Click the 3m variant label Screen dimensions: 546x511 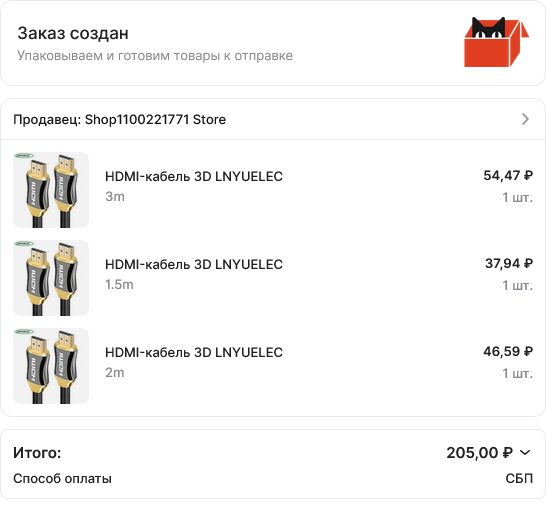(x=115, y=196)
